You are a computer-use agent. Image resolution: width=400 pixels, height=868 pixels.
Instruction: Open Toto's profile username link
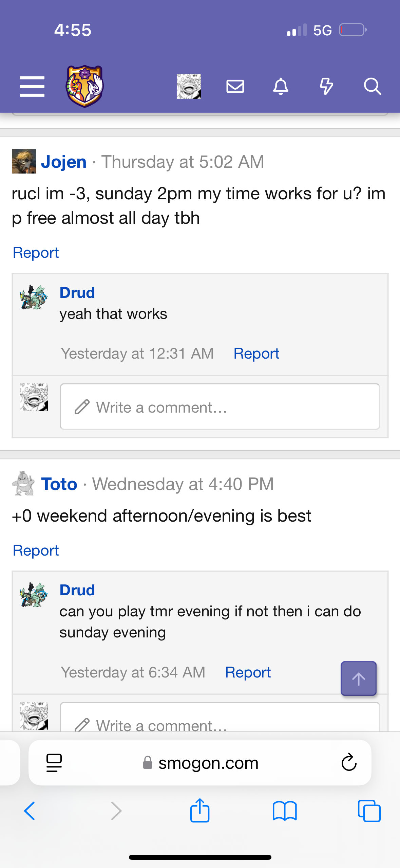click(x=59, y=484)
